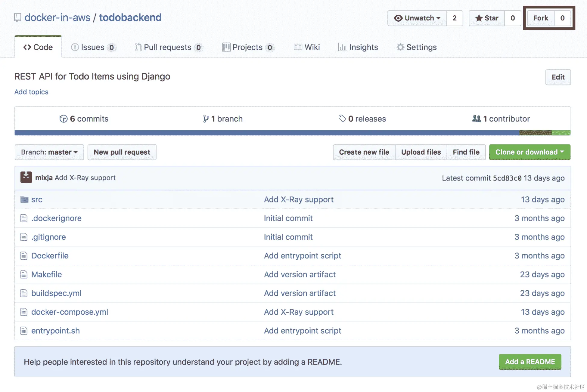Open the docker-in-aws organization link
Screen dimensions: 587x392
coord(57,17)
